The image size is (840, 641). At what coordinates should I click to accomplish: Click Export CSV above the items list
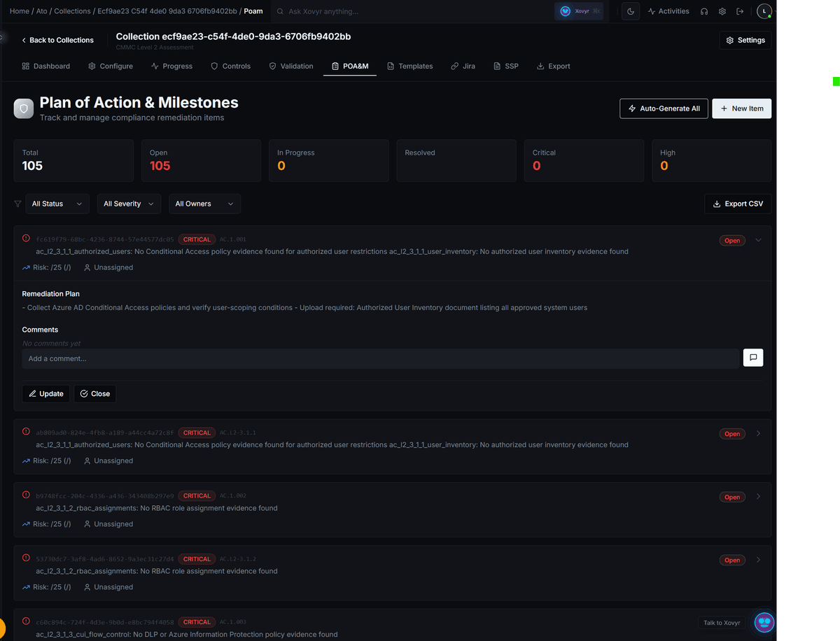tap(737, 204)
